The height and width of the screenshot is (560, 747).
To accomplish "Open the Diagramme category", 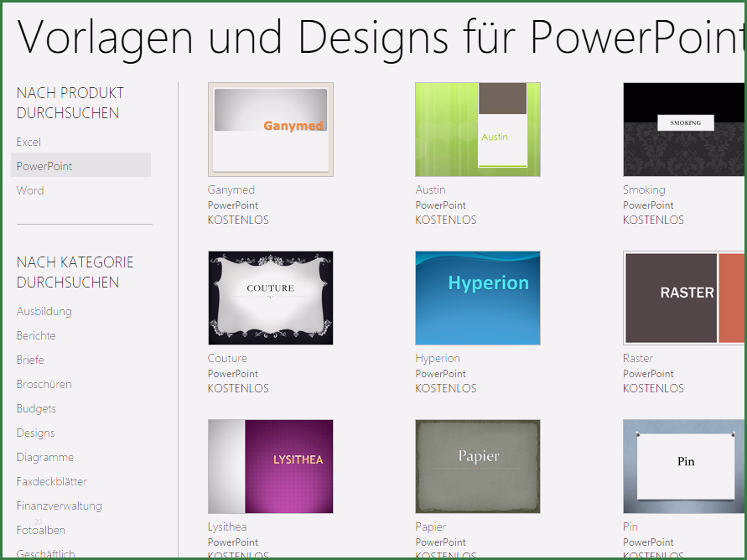I will 45,457.
